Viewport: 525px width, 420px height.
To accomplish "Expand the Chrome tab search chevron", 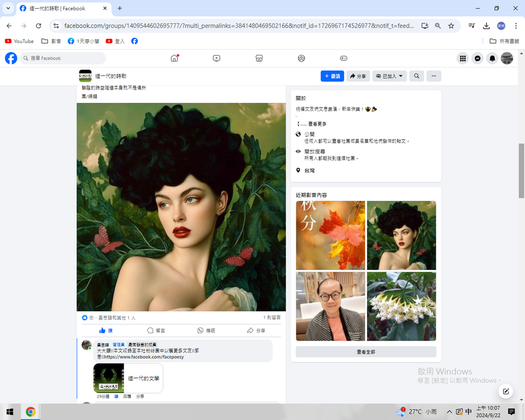I will tap(8, 8).
